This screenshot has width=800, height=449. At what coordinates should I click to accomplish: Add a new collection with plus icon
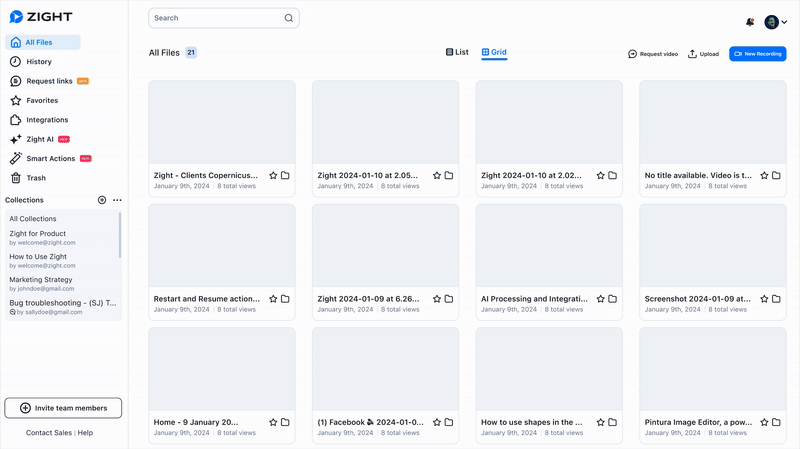(102, 200)
